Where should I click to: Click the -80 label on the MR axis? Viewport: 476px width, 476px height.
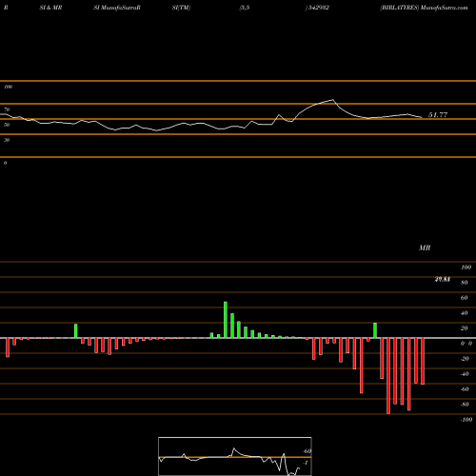click(x=465, y=405)
